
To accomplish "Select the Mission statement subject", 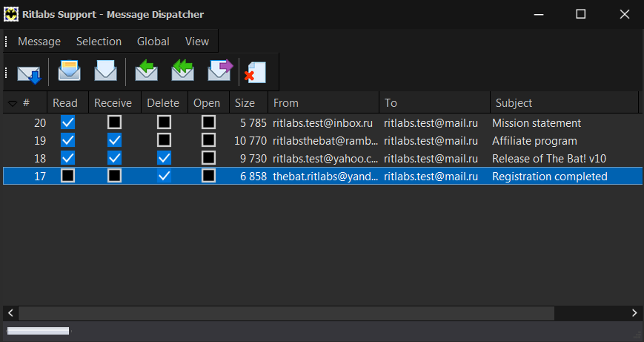I will (537, 123).
